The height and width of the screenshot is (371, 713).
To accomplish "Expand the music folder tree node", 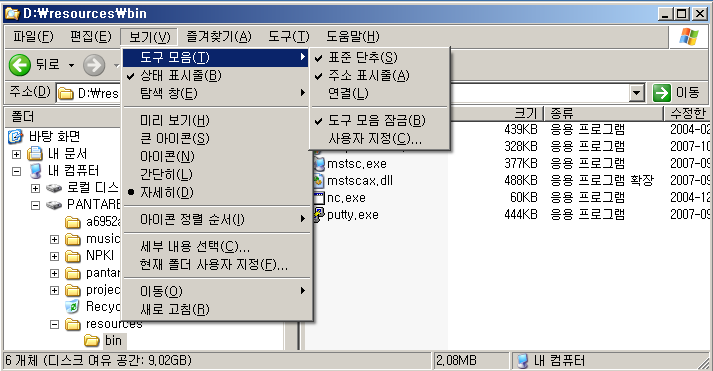I will coord(55,240).
